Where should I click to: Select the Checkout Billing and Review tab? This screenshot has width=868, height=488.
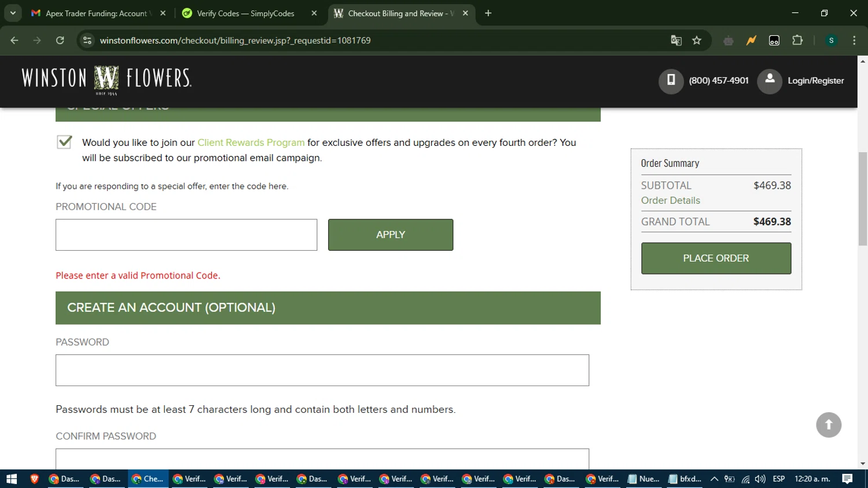point(401,13)
